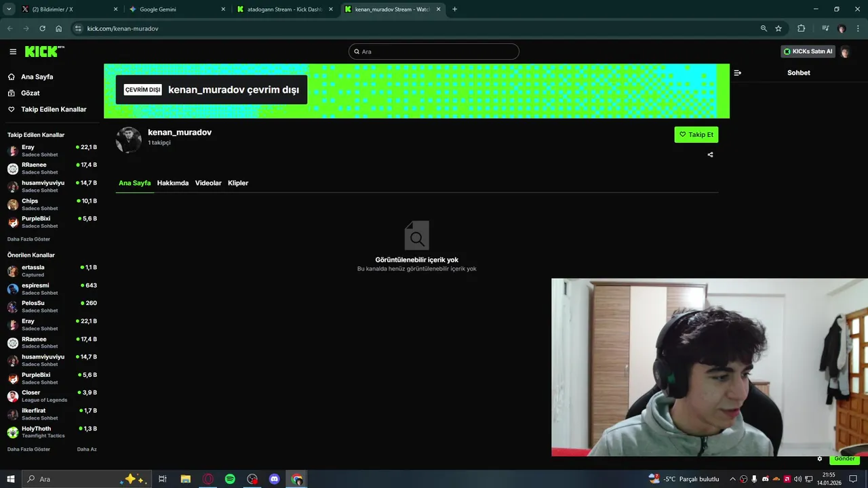868x488 pixels.
Task: Click the Gönder chat button
Action: point(844,459)
